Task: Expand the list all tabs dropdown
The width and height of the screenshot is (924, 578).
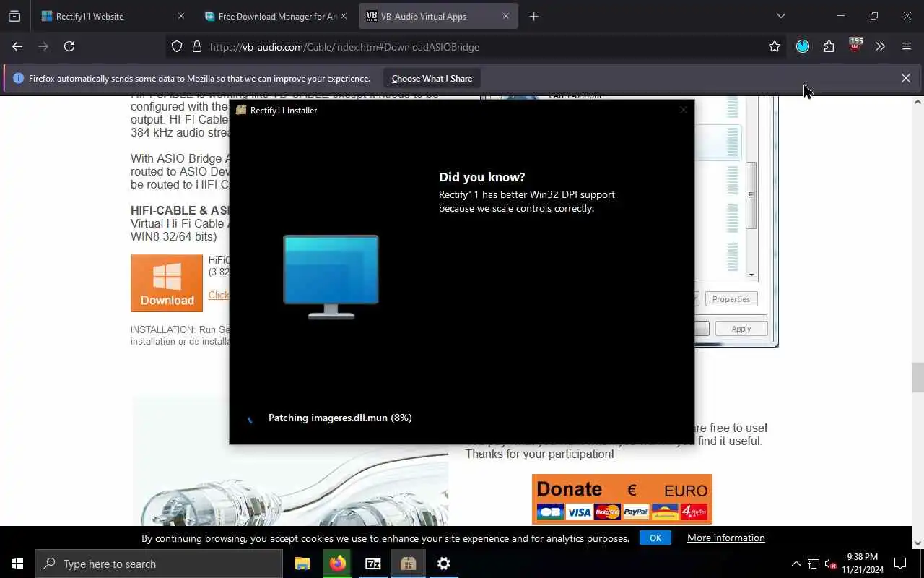Action: pyautogui.click(x=780, y=16)
